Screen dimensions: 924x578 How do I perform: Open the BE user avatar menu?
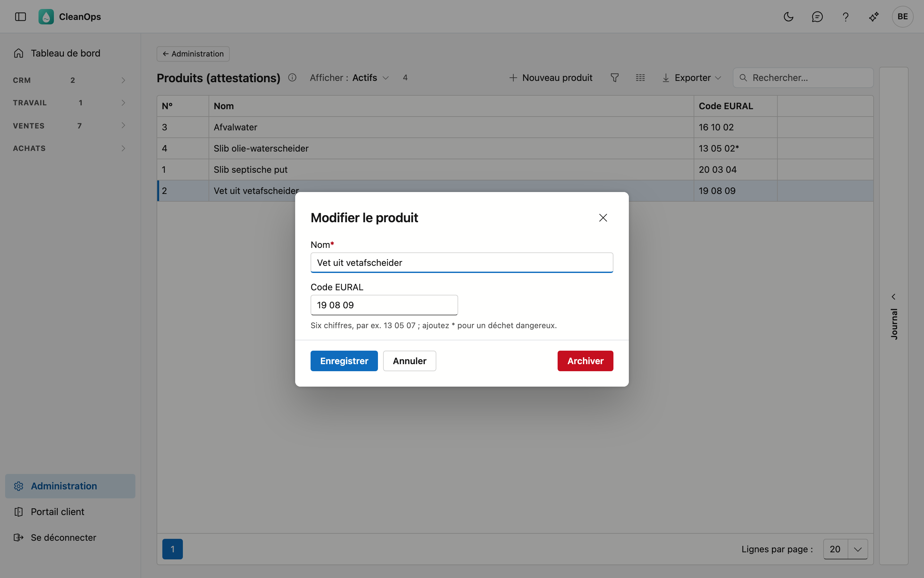(x=903, y=16)
